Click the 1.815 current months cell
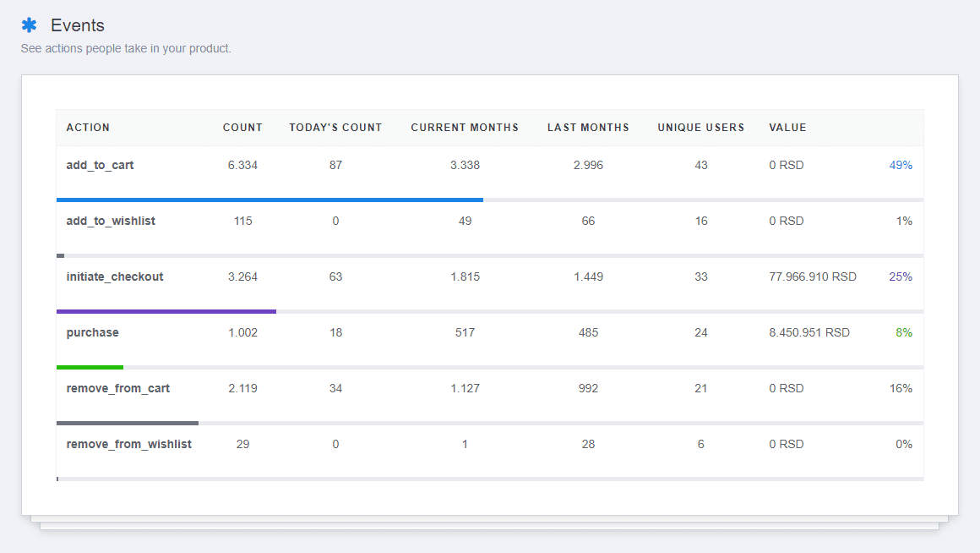Image resolution: width=980 pixels, height=553 pixels. click(x=465, y=276)
